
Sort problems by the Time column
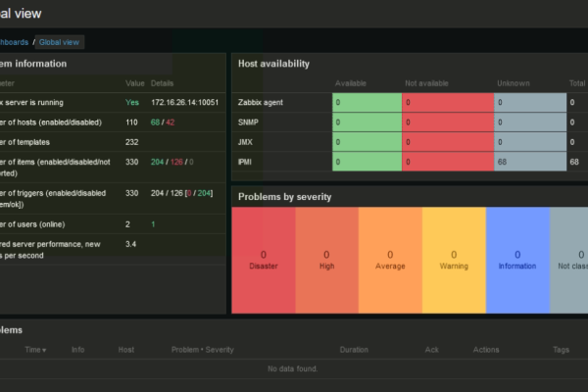(34, 349)
